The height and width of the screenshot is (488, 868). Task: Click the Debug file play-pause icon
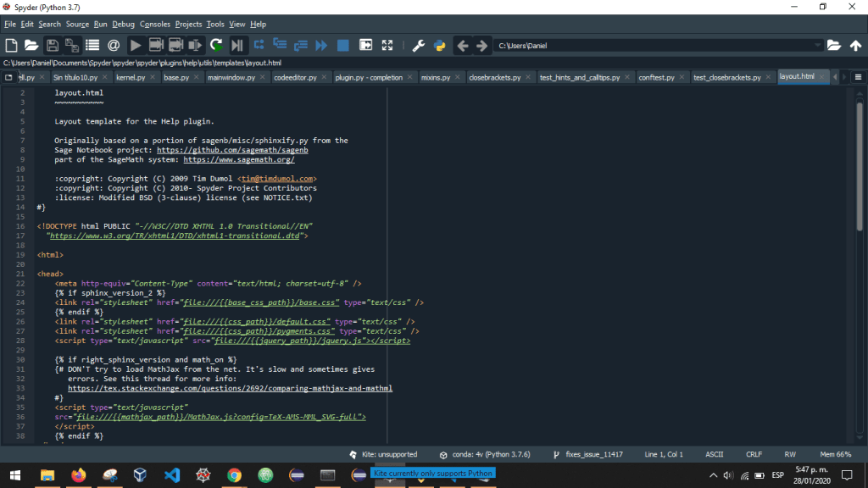237,45
